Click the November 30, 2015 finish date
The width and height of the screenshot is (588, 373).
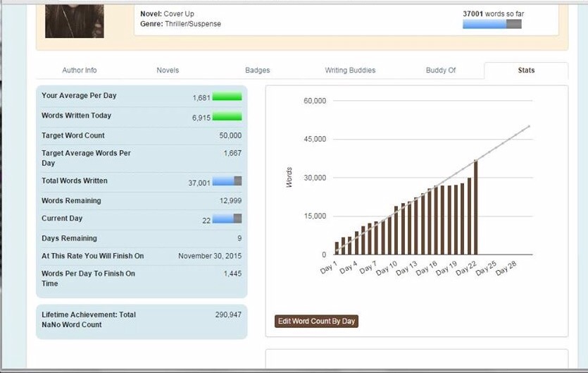click(210, 256)
